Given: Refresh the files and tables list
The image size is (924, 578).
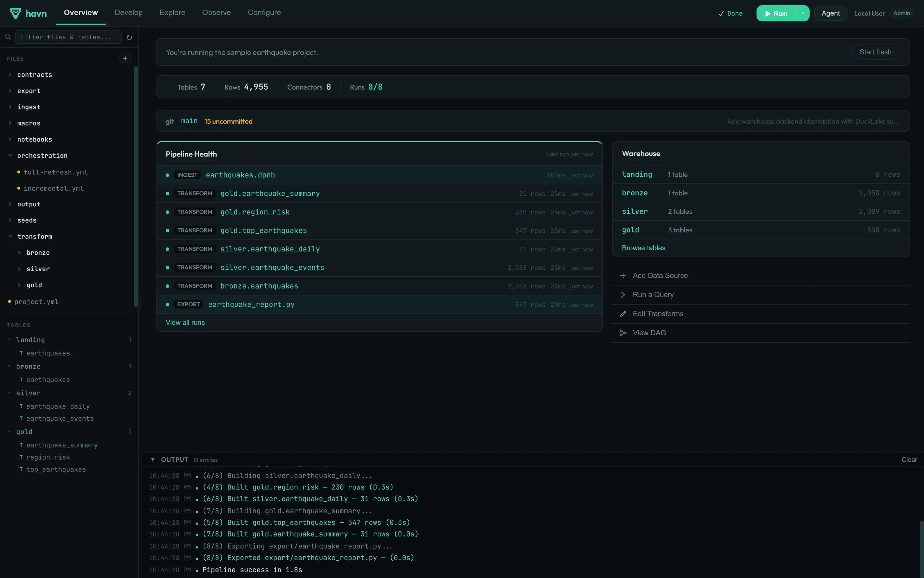Looking at the screenshot, I should click(129, 37).
